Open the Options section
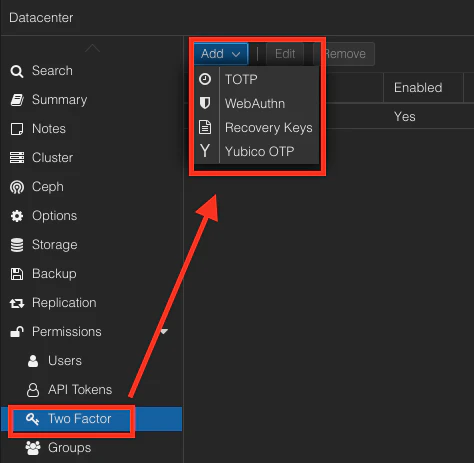 point(91,216)
